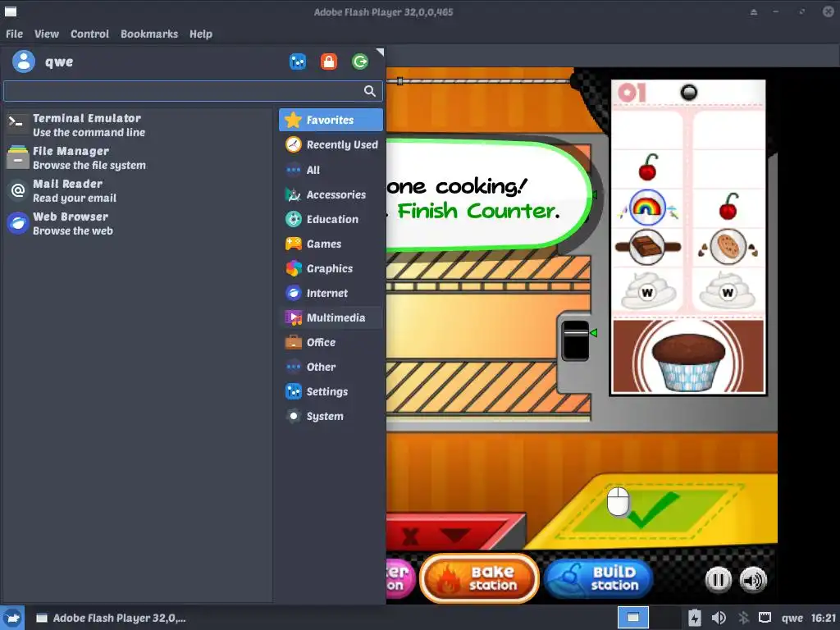Click the resize grip corner of application menu
The width and height of the screenshot is (840, 630).
tap(381, 52)
